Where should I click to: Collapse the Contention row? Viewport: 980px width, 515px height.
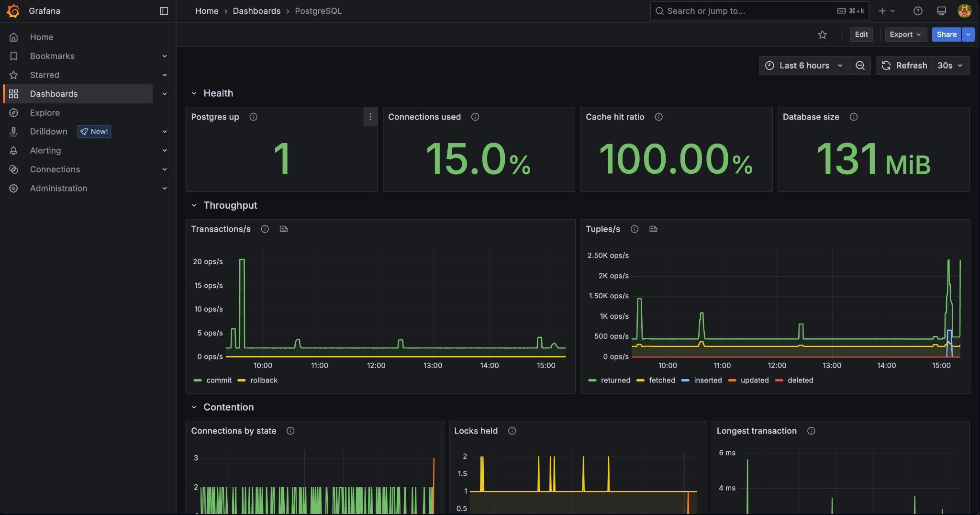(194, 407)
